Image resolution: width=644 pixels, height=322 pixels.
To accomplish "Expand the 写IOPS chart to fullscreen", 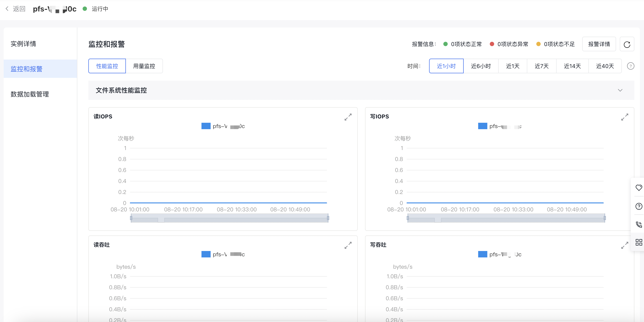I will (625, 117).
